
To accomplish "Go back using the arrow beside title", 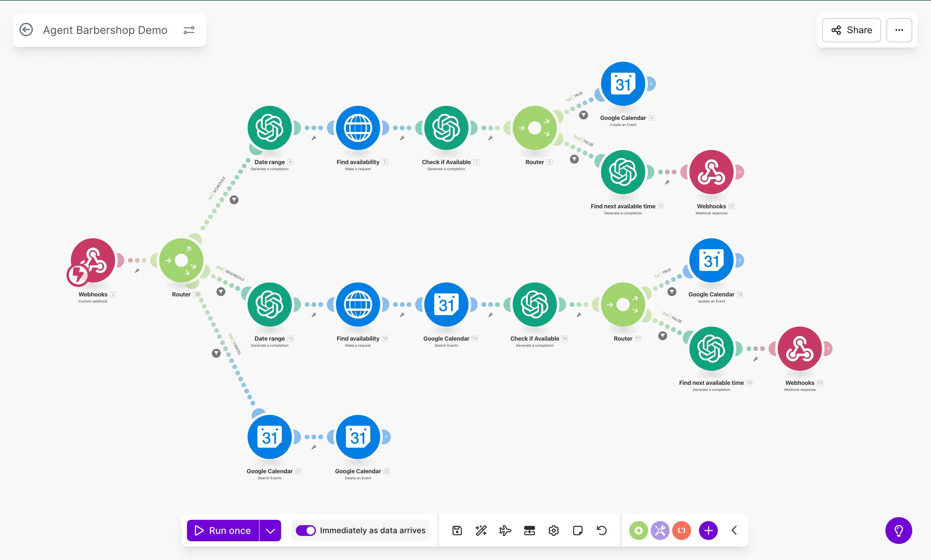I will [x=26, y=30].
